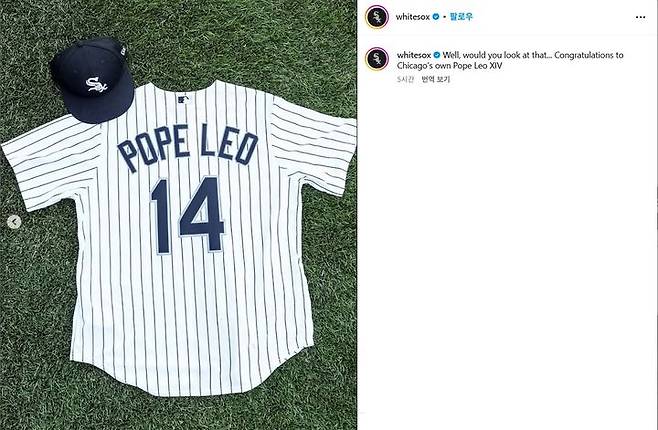This screenshot has height=430, width=658.
Task: Click the POPE LEO lettering on jersey
Action: (188, 146)
